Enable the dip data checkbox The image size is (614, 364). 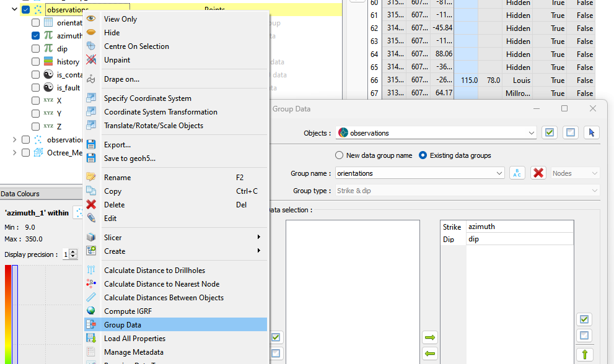36,49
